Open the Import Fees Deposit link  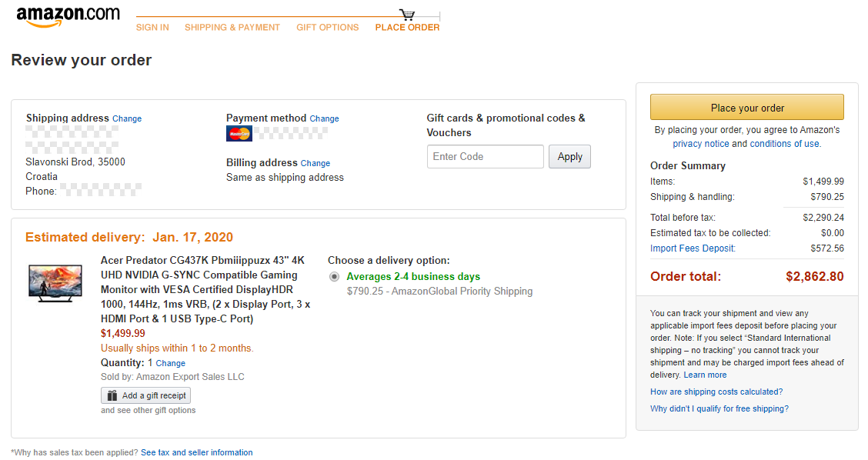click(693, 248)
